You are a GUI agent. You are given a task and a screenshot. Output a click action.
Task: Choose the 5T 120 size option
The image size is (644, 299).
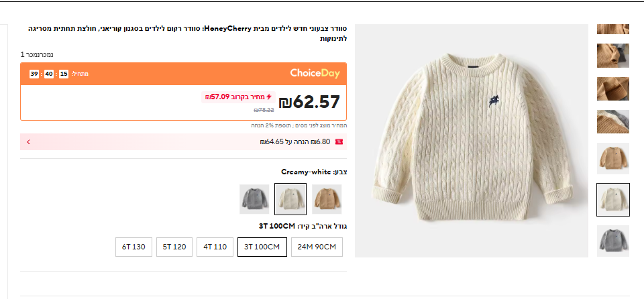tap(176, 247)
